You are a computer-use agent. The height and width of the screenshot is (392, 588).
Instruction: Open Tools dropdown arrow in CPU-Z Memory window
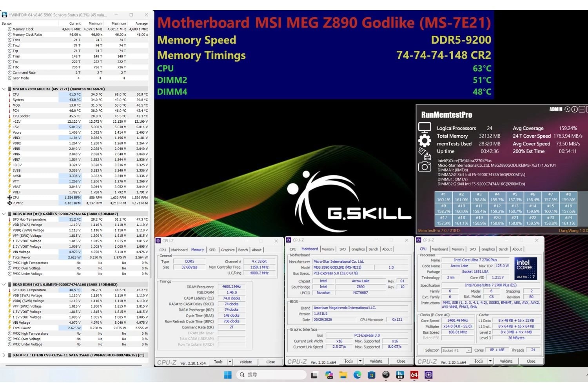coord(230,362)
